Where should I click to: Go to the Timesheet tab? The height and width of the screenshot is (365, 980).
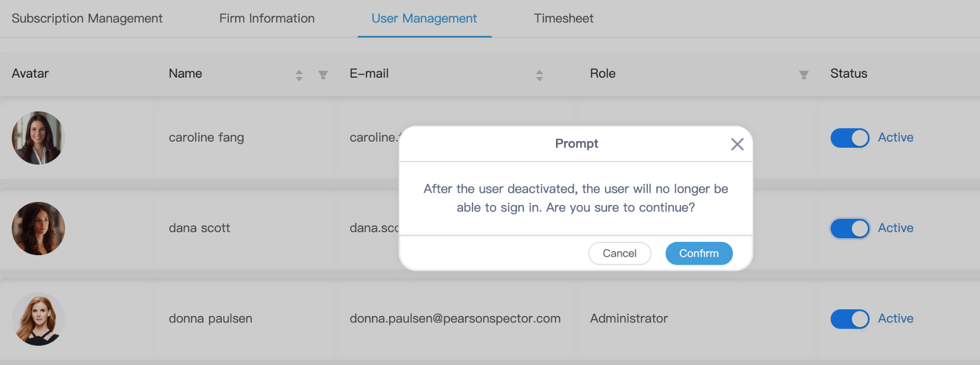pos(564,18)
